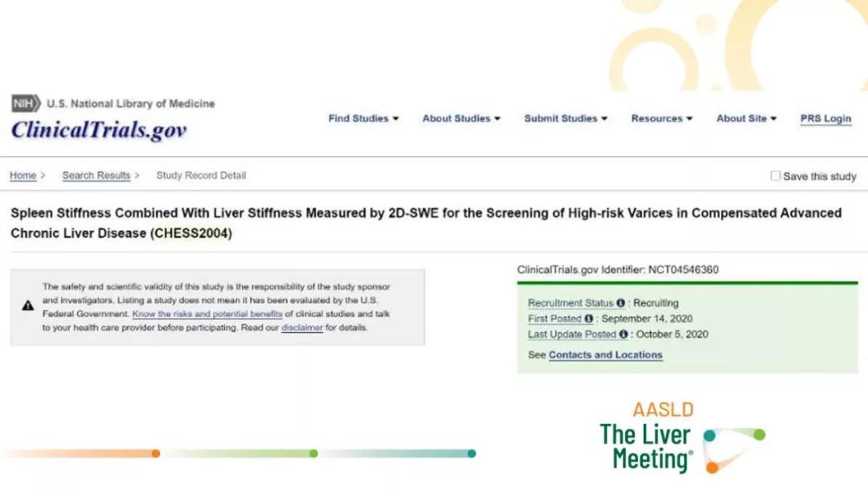
Task: Click the NIH logo badge
Action: coord(26,104)
